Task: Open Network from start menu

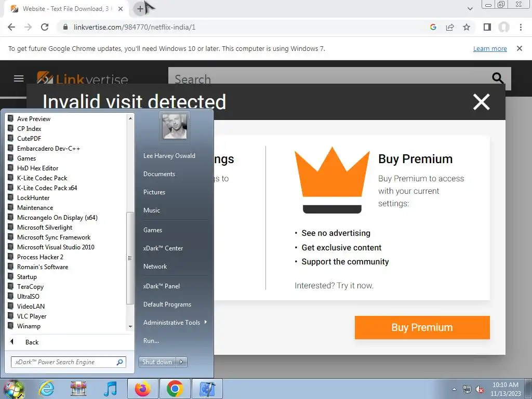Action: click(x=155, y=267)
